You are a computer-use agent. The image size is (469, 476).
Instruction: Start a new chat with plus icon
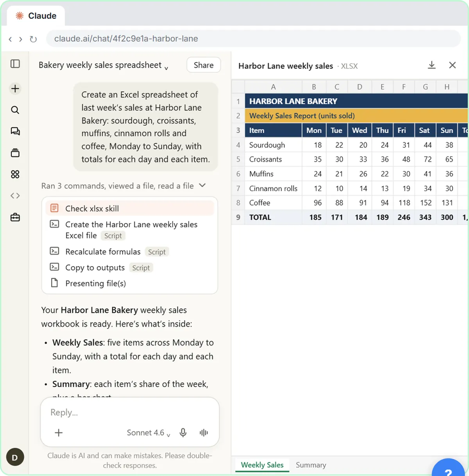[x=15, y=89]
